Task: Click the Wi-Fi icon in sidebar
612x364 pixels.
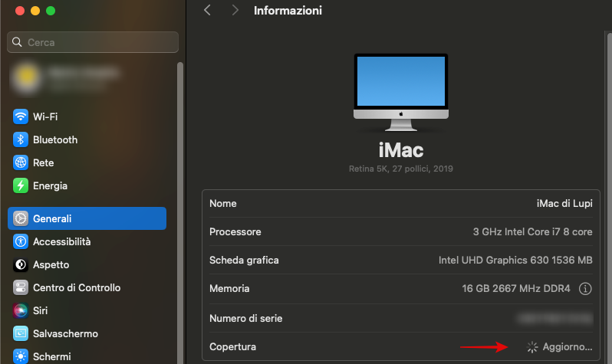Action: [20, 116]
